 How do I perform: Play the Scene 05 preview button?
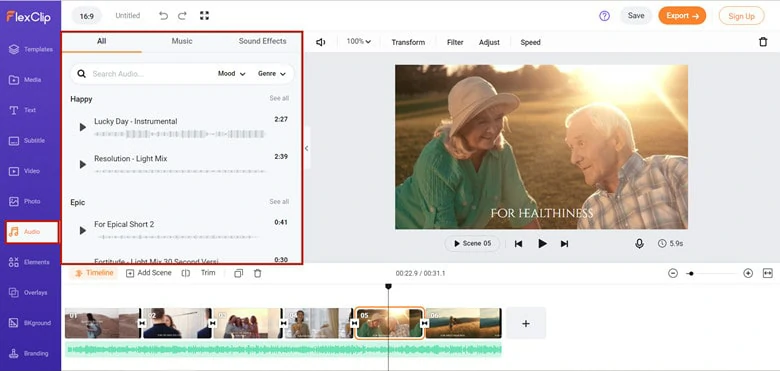tap(472, 244)
